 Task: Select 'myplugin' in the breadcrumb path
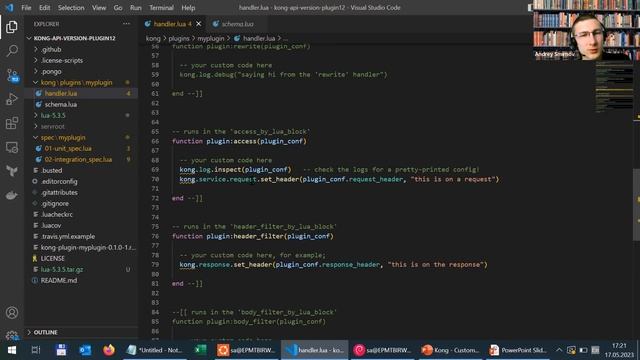point(211,38)
